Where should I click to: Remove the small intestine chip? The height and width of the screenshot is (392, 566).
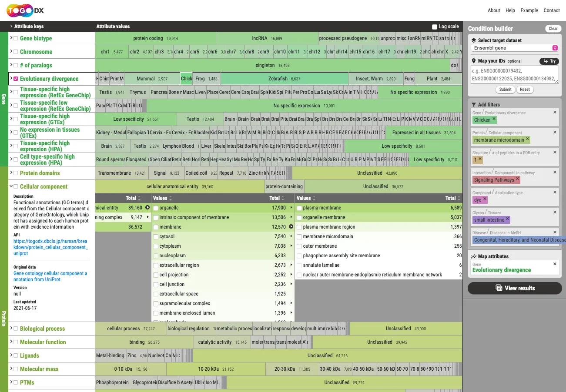pyautogui.click(x=507, y=219)
